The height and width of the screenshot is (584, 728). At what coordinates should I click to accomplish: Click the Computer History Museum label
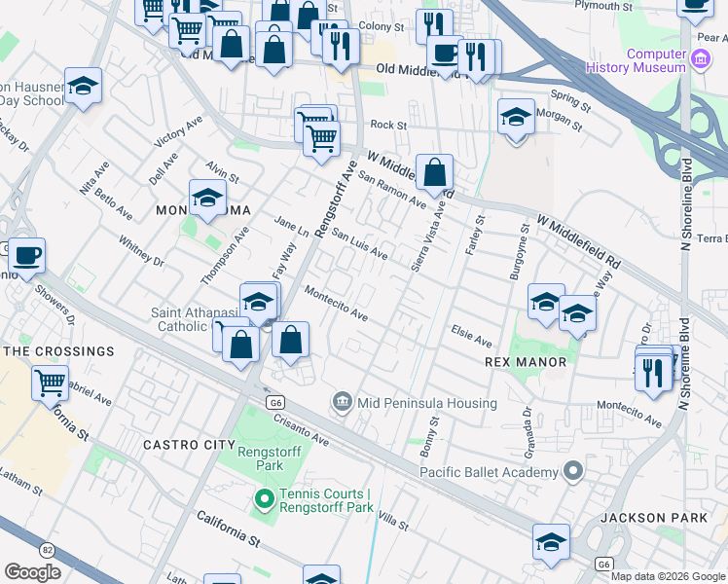tap(636, 60)
